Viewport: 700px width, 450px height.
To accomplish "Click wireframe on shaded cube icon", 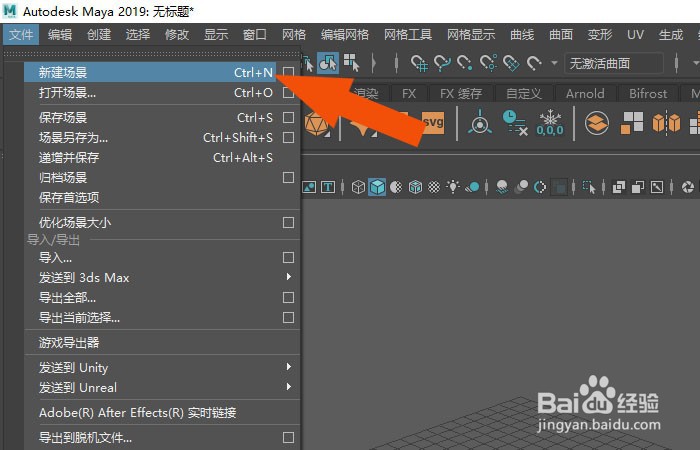I will pyautogui.click(x=415, y=187).
